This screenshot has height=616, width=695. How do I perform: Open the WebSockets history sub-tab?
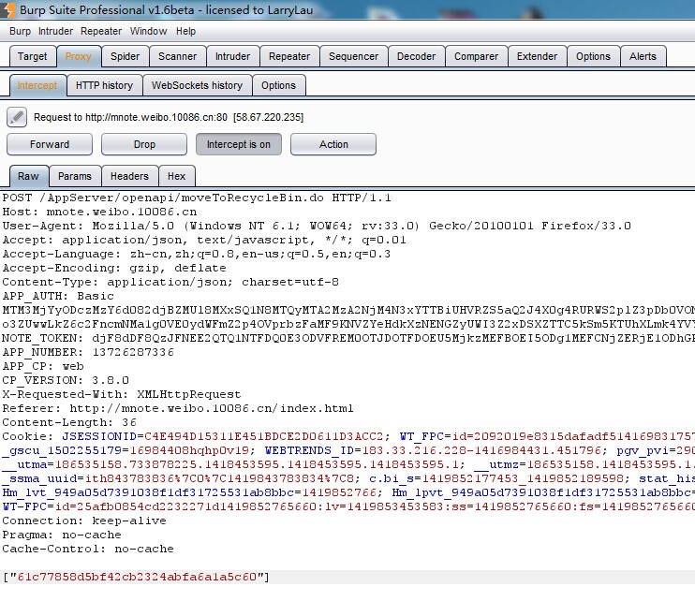point(198,85)
